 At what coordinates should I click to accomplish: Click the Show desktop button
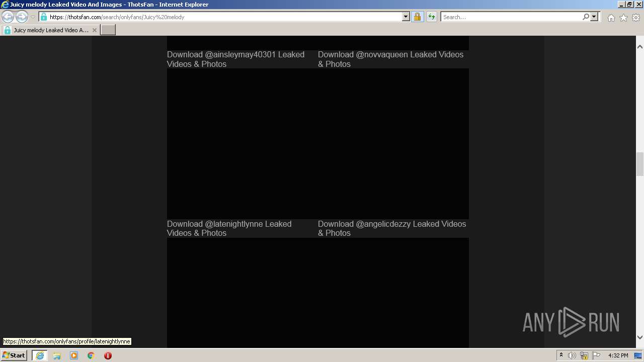[638, 355]
